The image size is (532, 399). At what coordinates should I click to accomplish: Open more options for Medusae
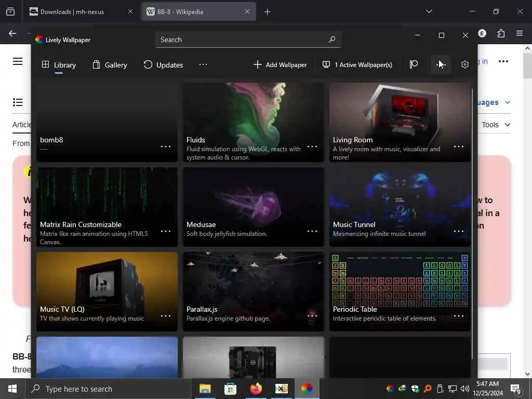[x=312, y=231]
